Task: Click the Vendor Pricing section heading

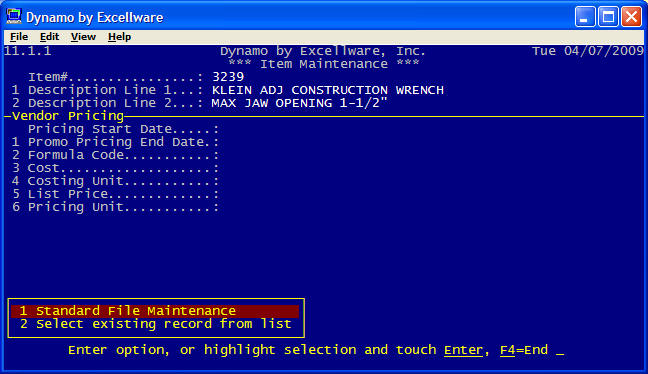Action: 68,116
